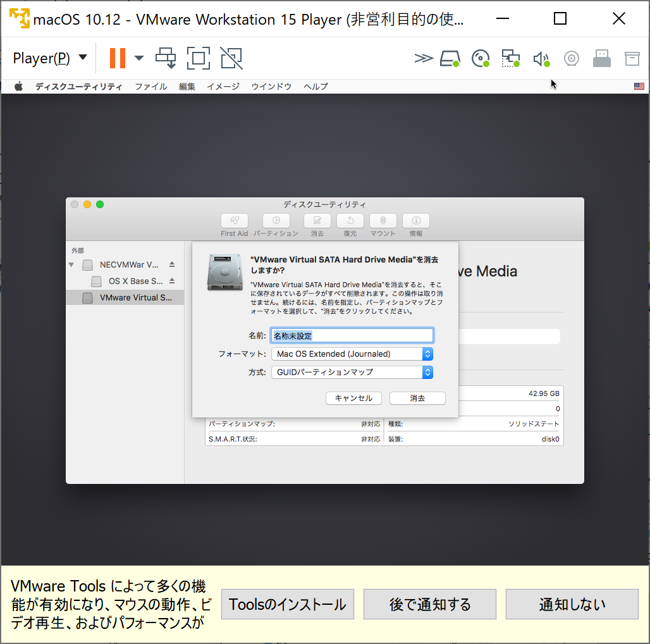Open the ヘルプ menu
Viewport: 650px width, 644px height.
[x=316, y=86]
